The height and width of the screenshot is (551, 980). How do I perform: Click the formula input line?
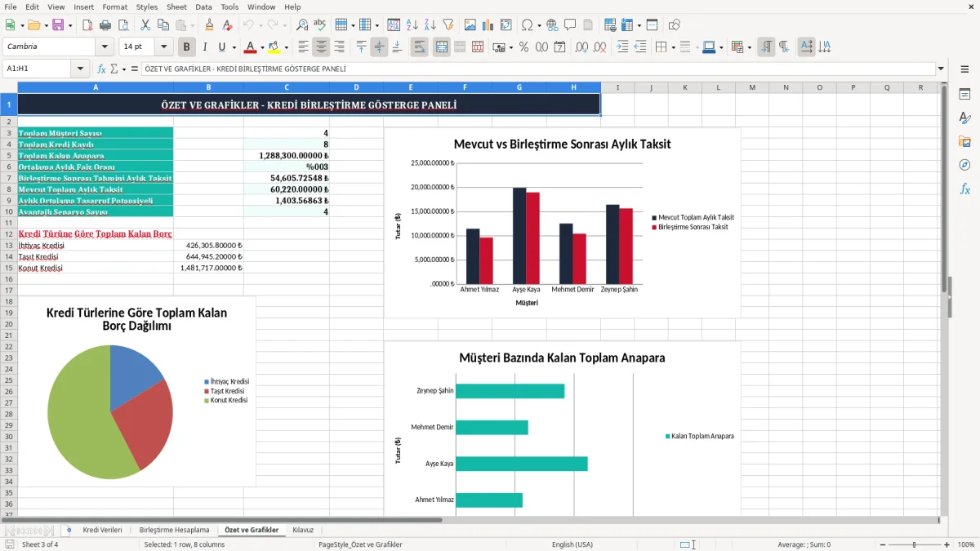[537, 69]
